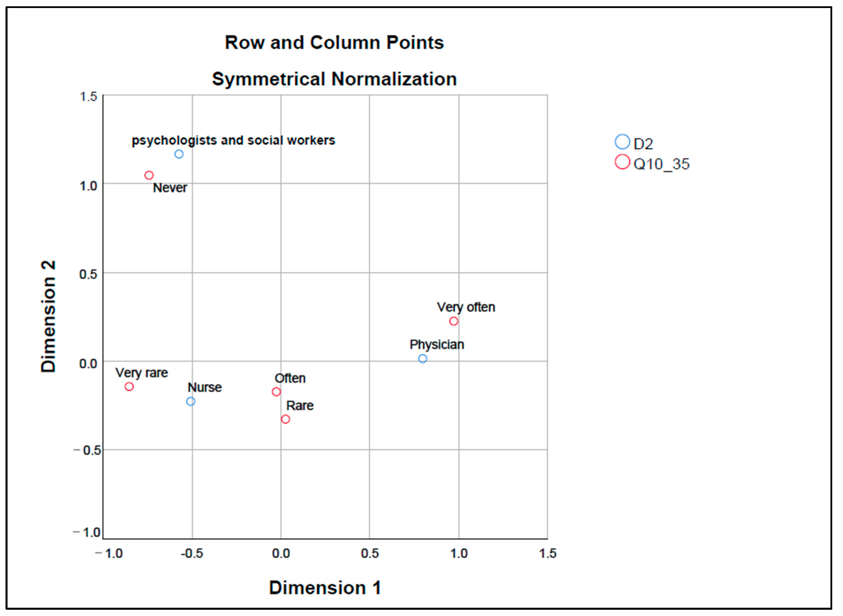Select the blue Nurse data point

click(191, 402)
